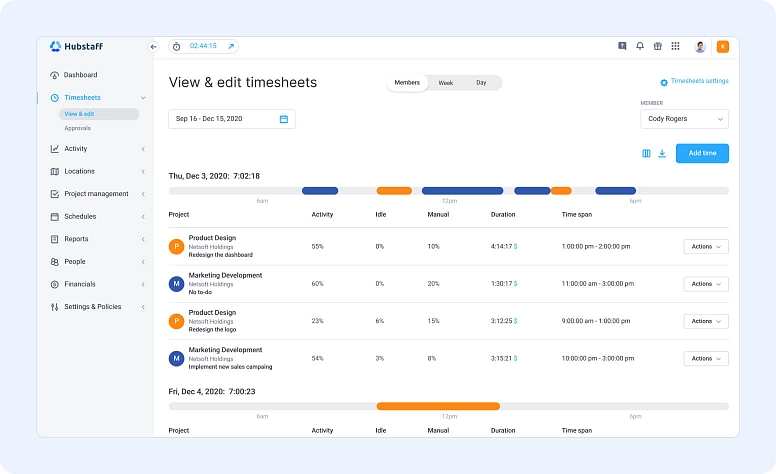This screenshot has width=776, height=474.
Task: Open the gift box icon
Action: coord(657,46)
